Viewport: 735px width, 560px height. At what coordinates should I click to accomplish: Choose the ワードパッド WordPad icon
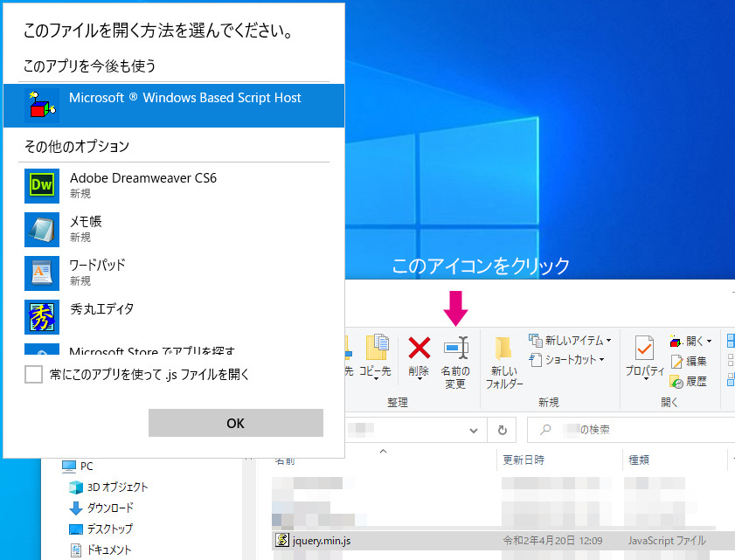click(x=42, y=273)
